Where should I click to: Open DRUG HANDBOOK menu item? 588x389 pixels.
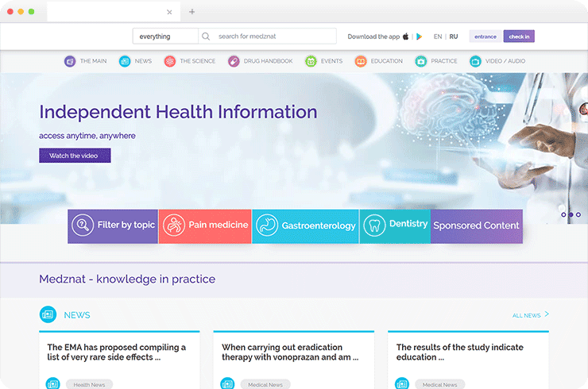[x=268, y=61]
